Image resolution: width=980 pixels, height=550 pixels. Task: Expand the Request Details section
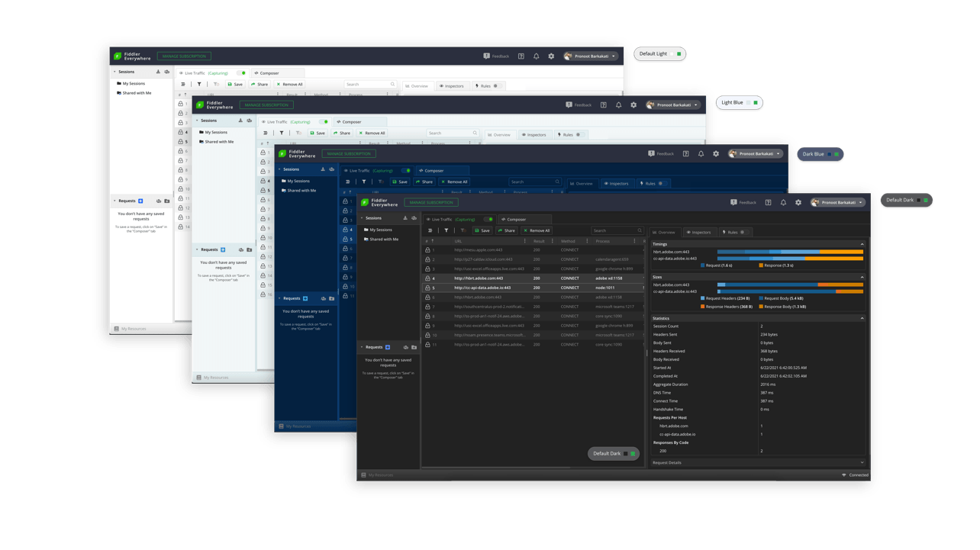coord(862,462)
